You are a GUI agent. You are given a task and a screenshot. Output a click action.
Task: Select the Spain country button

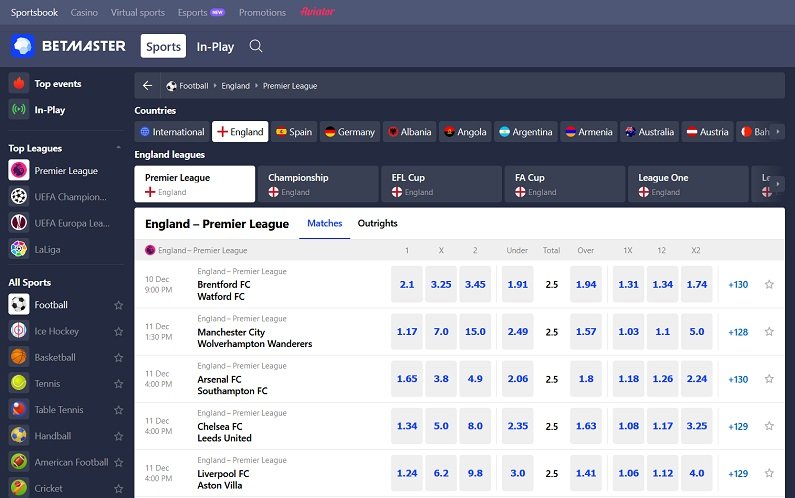294,132
